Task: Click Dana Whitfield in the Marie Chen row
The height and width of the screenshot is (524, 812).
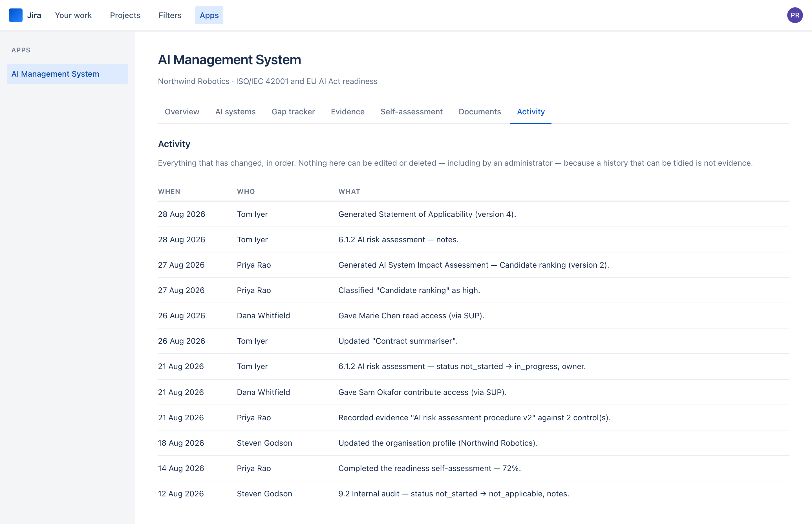Action: 264,316
